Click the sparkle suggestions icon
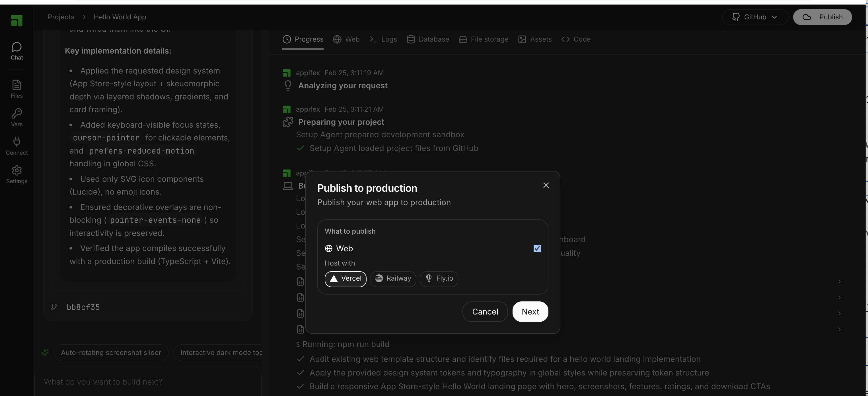 (x=45, y=352)
